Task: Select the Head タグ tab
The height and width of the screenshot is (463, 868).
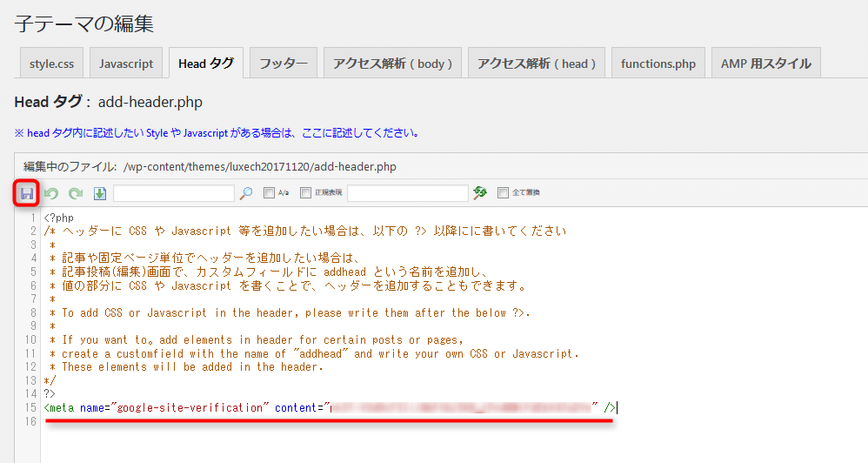Action: [x=205, y=64]
